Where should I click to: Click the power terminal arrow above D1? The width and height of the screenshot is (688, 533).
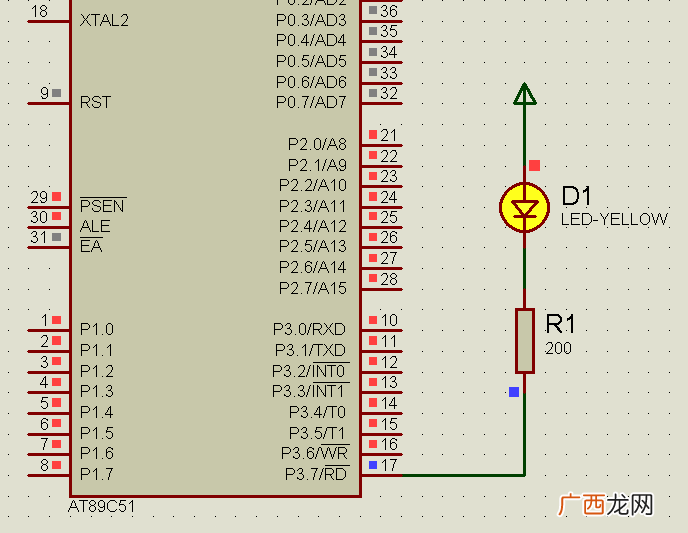tap(525, 94)
